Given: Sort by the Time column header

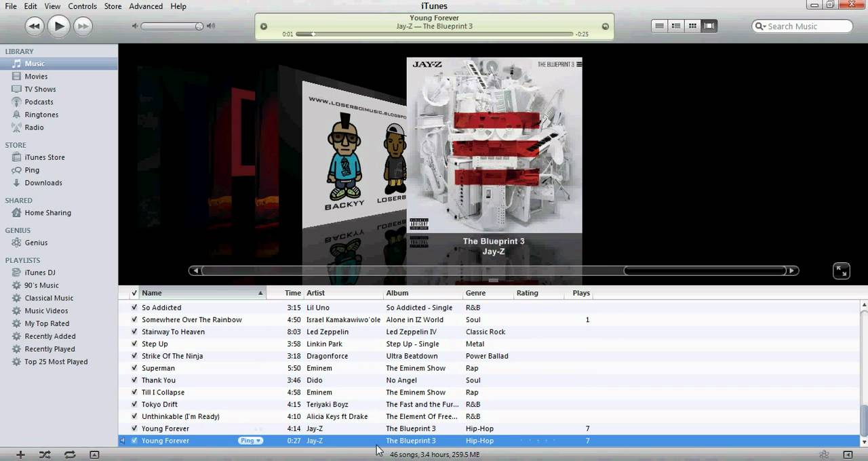Looking at the screenshot, I should point(285,293).
